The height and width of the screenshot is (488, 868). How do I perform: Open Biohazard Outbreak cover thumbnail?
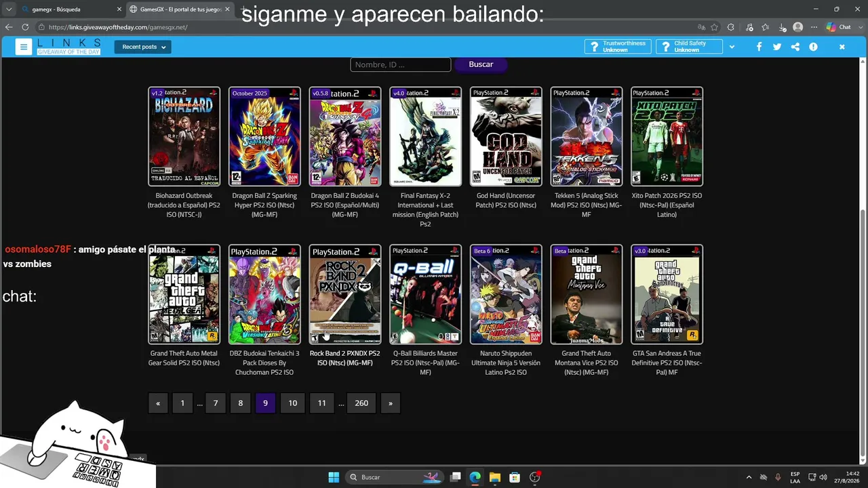click(x=184, y=136)
